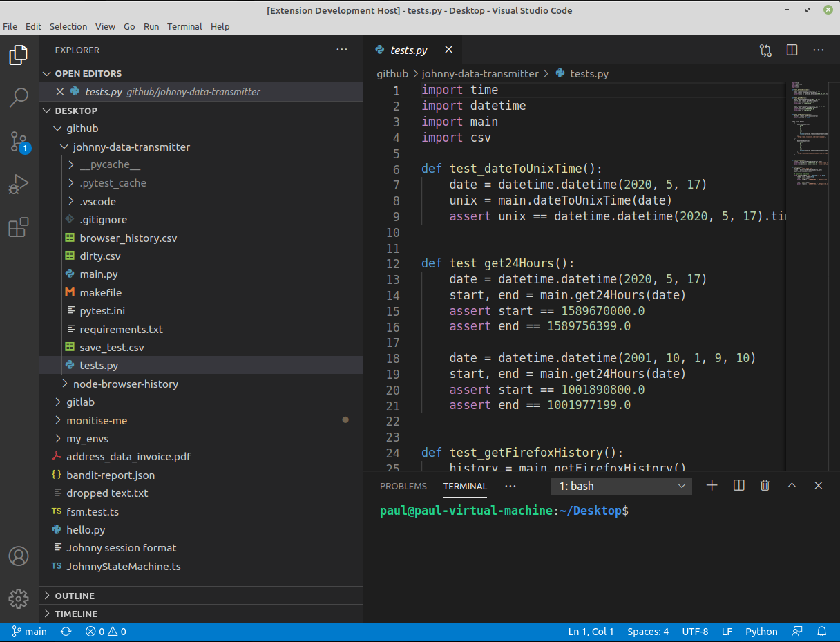840x642 pixels.
Task: Toggle the Explorer sidebar visibility
Action: point(18,55)
